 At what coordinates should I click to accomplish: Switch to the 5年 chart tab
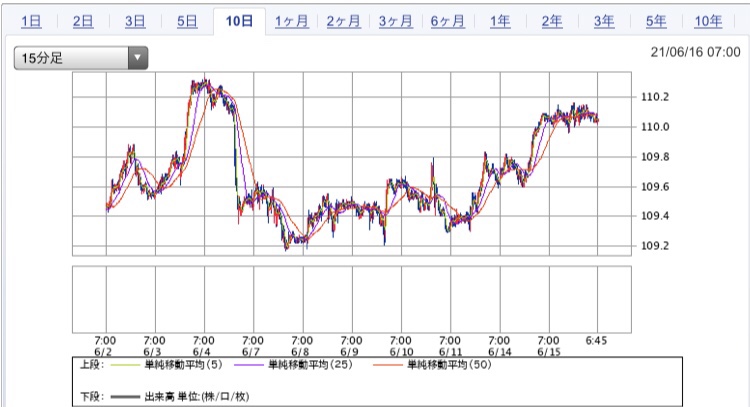click(x=656, y=22)
